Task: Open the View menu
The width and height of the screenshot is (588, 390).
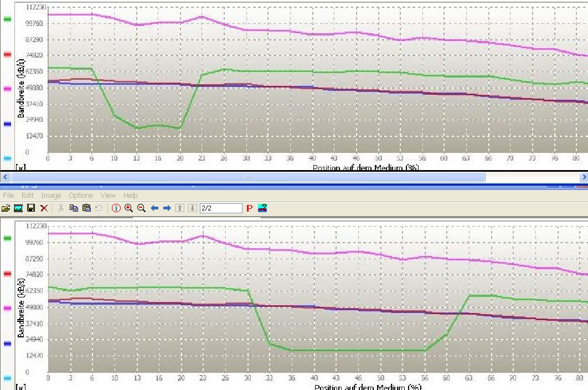Action: pos(108,195)
